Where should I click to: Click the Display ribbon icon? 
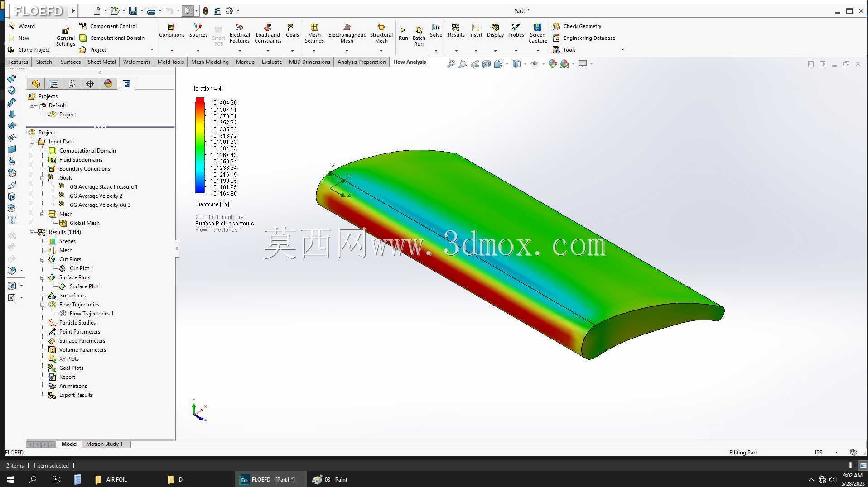(x=495, y=31)
